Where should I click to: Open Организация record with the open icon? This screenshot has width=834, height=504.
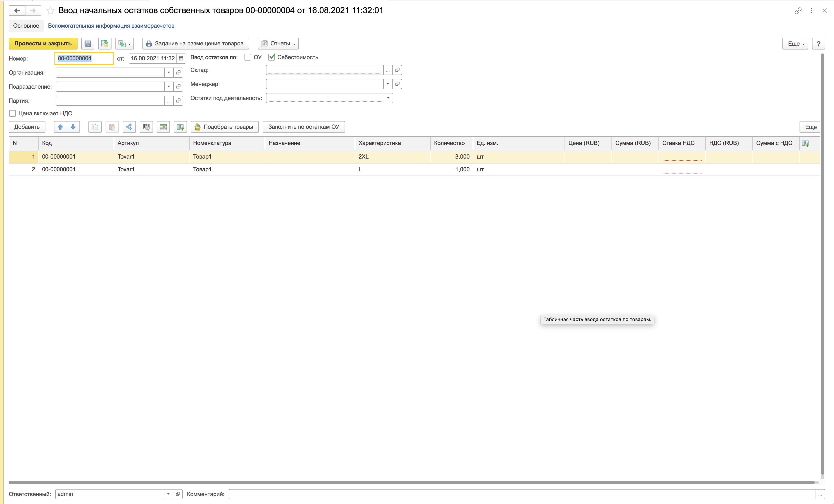[x=178, y=72]
